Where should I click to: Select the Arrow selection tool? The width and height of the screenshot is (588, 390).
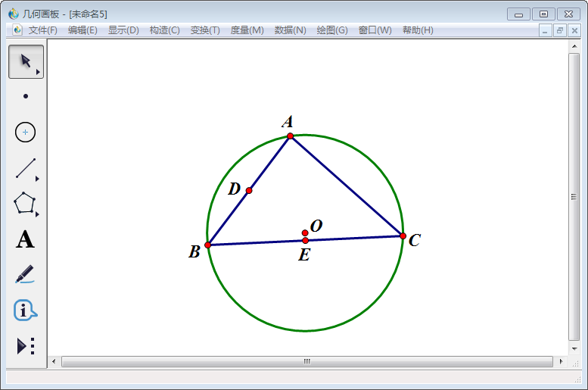[26, 61]
